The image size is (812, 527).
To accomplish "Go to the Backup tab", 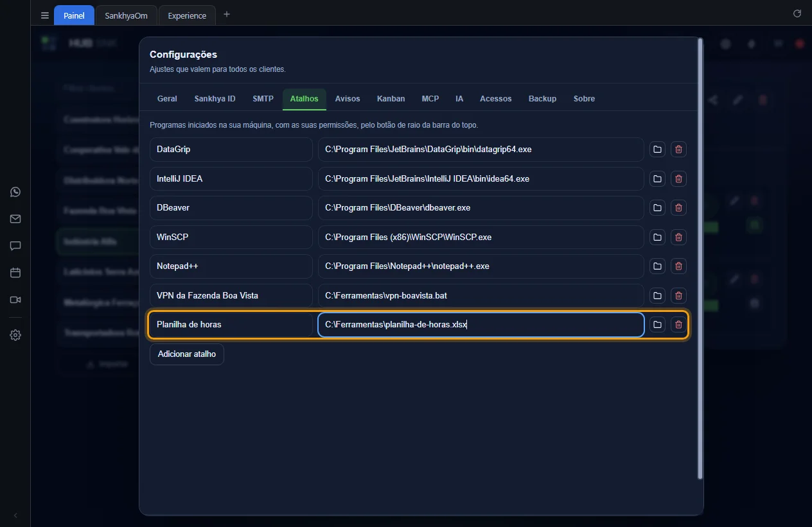I will click(x=542, y=99).
